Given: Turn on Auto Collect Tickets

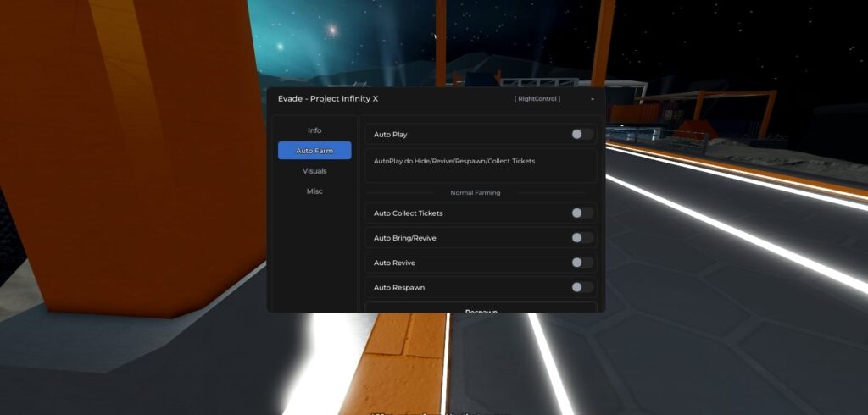Looking at the screenshot, I should click(x=582, y=213).
